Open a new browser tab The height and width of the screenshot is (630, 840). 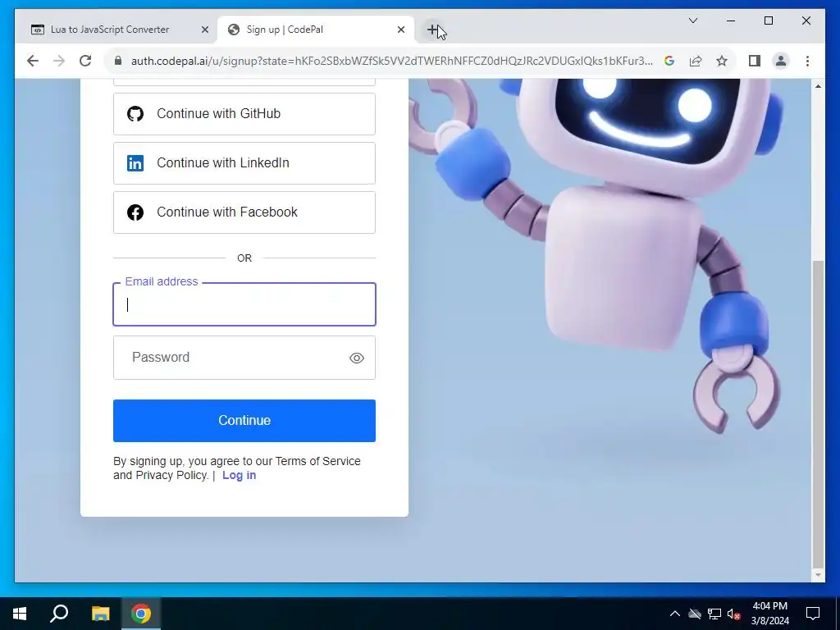click(x=433, y=30)
